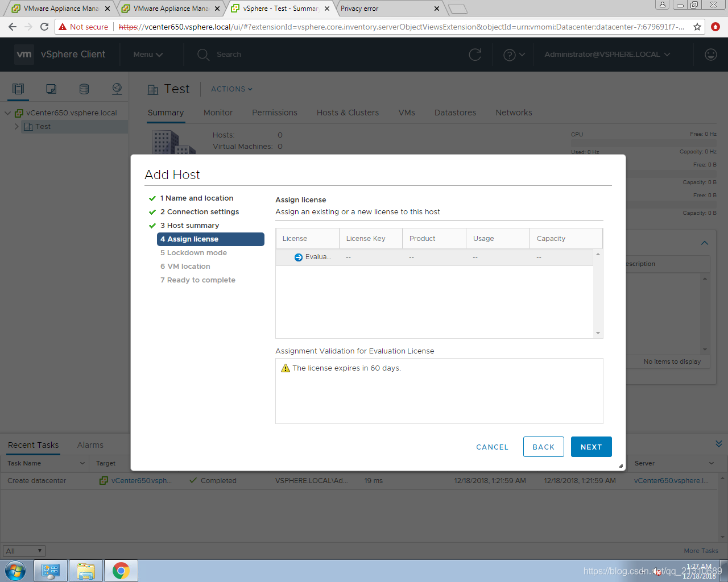This screenshot has width=728, height=582.
Task: Open the ACTIONS dropdown for Test
Action: (x=231, y=89)
